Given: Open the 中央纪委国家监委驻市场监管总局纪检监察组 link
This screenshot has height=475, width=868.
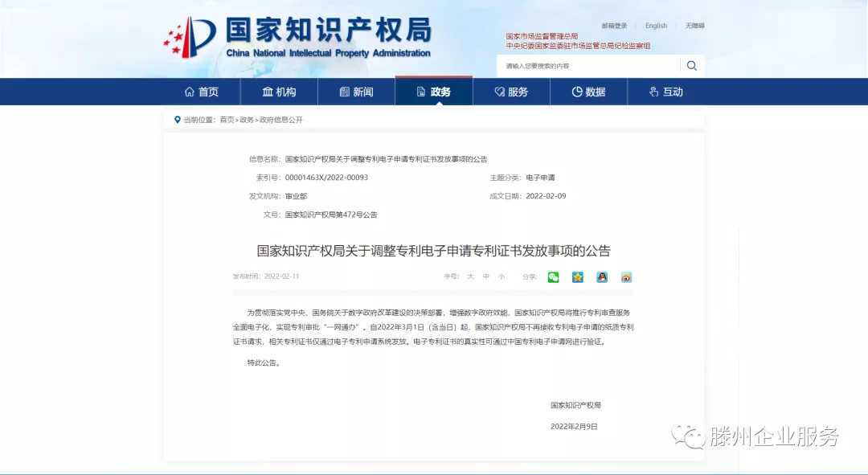Looking at the screenshot, I should (x=578, y=46).
